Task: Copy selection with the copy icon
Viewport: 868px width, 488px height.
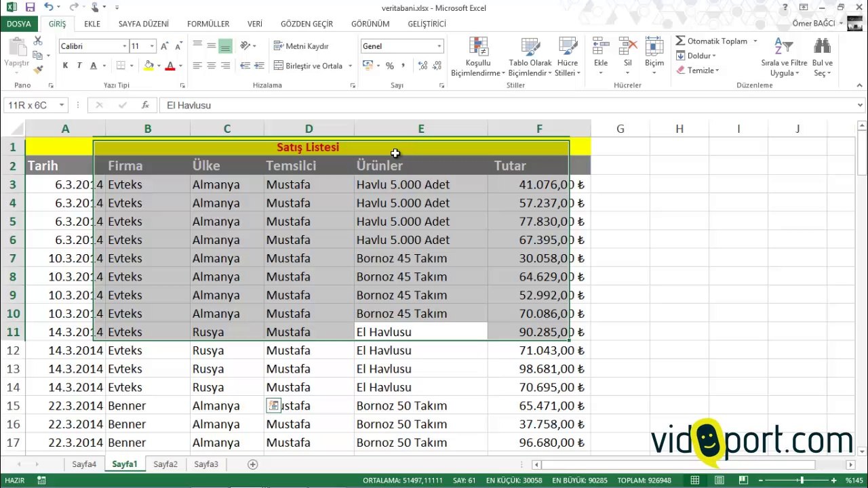Action: (39, 56)
